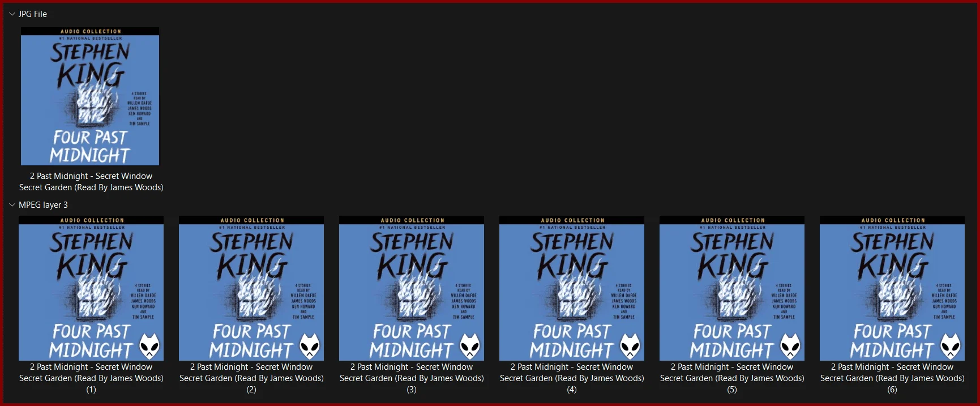Select the MP3 thumbnail numbered (5)
Viewport: 980px width, 406px height.
pyautogui.click(x=732, y=288)
